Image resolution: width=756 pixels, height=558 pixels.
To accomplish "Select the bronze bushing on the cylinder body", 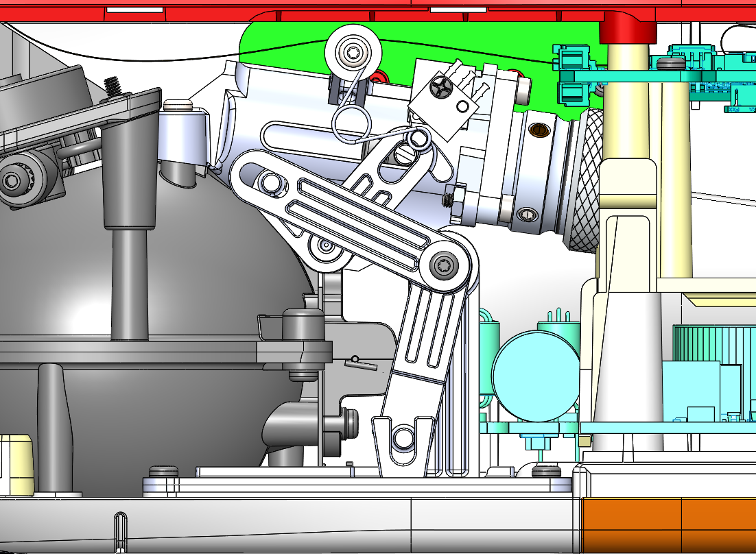I will coord(540,129).
